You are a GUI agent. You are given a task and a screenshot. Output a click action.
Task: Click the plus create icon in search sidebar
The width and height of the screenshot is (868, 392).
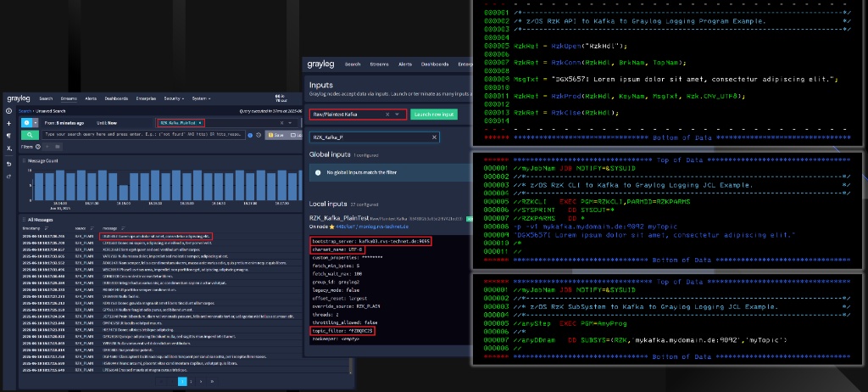8,123
